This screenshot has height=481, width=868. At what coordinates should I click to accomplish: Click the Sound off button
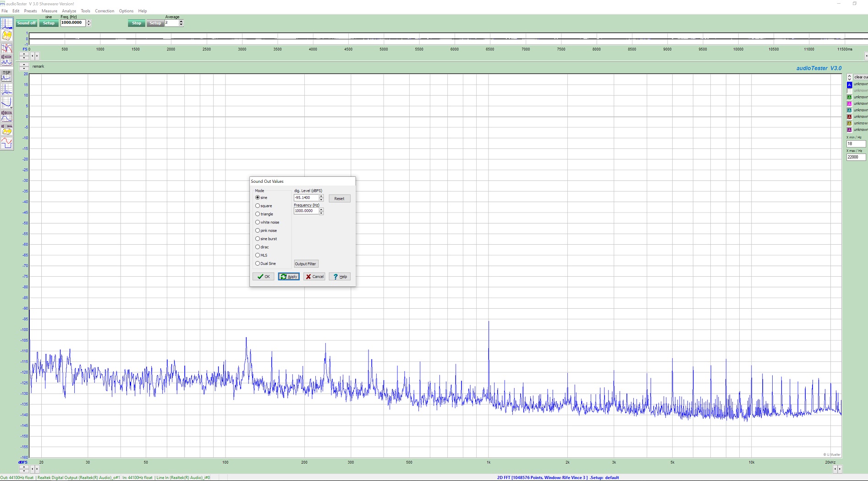click(x=26, y=23)
